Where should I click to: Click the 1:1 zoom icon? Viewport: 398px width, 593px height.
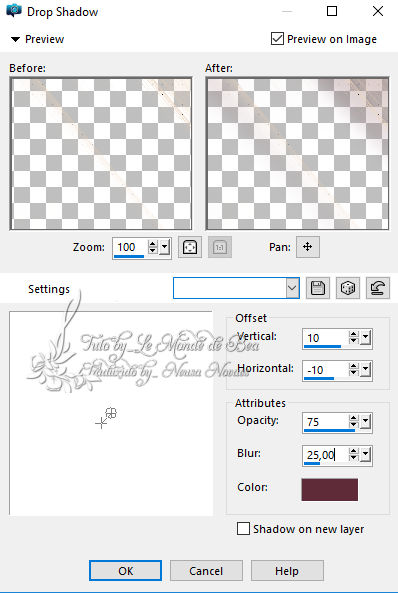(x=220, y=247)
